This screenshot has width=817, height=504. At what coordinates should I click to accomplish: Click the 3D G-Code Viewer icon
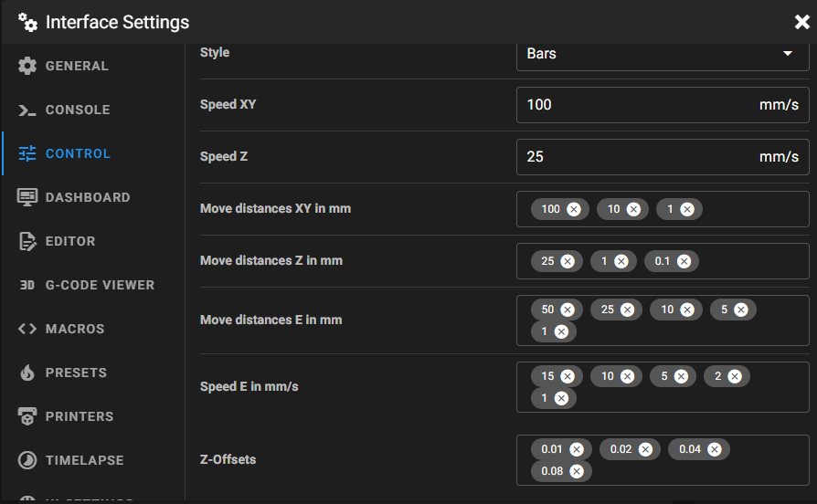(27, 285)
